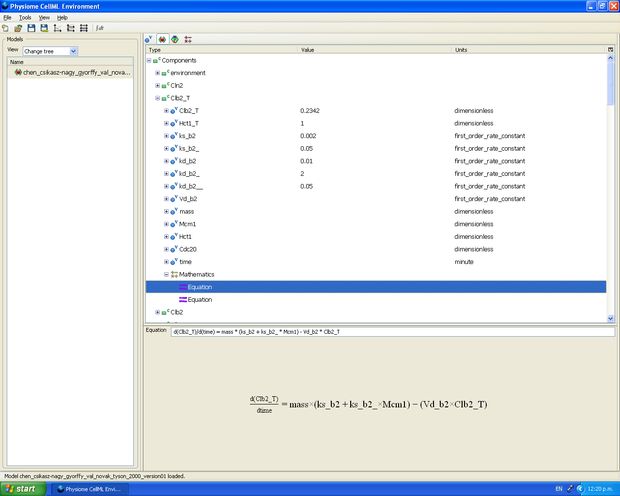Viewport: 620px width, 496px height.
Task: Click the Type column header
Action: pos(223,50)
